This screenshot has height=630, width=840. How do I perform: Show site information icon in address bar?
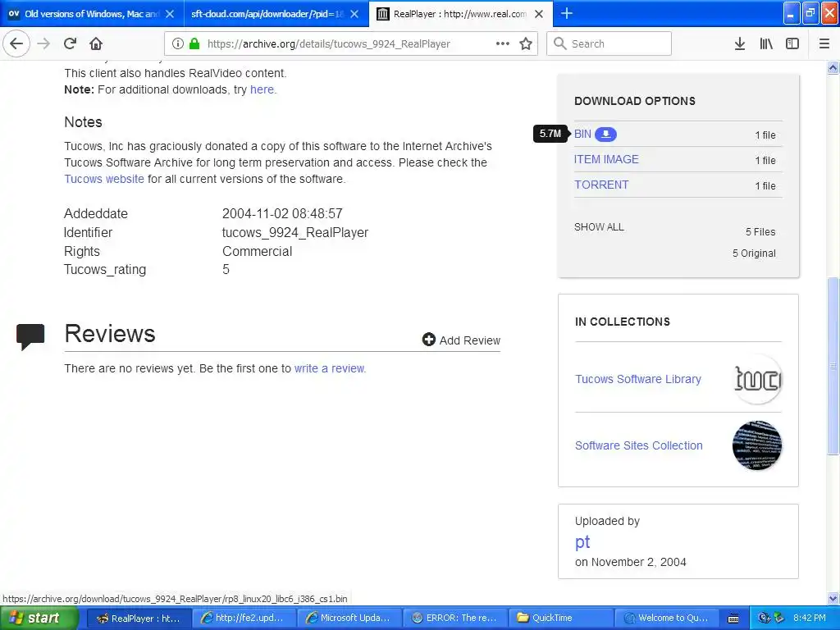(x=178, y=44)
